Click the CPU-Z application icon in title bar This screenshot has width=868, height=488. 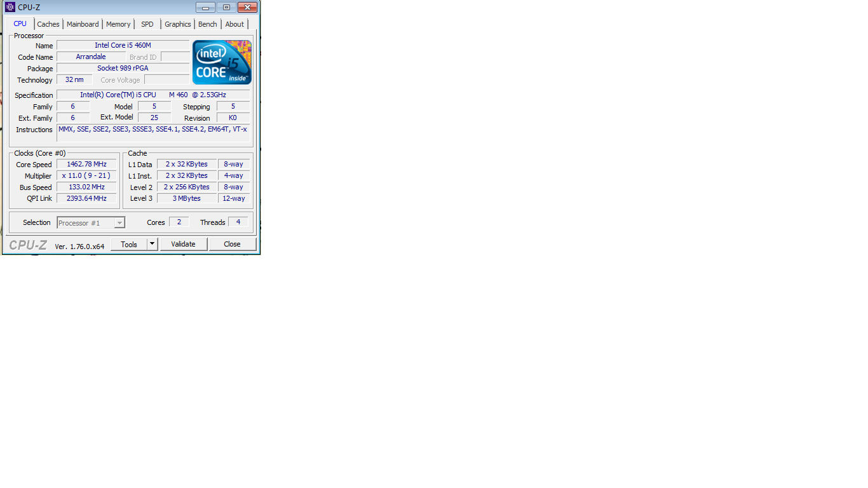(10, 7)
